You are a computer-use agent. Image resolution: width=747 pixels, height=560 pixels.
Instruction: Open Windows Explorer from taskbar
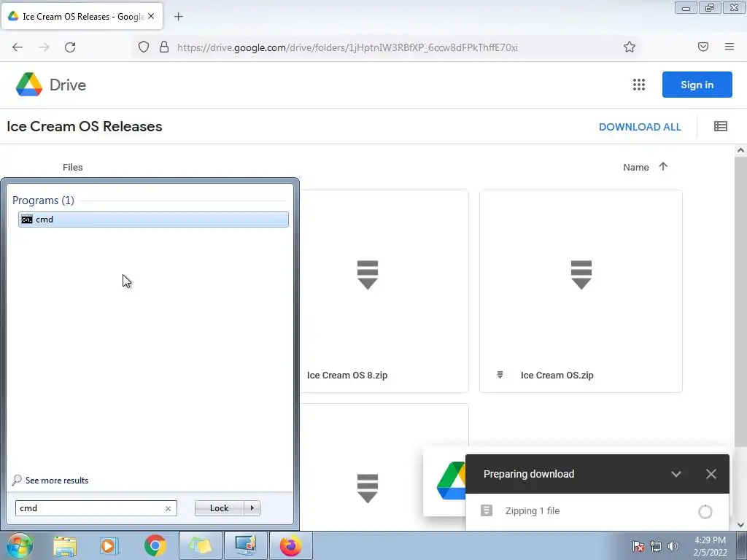tap(65, 546)
